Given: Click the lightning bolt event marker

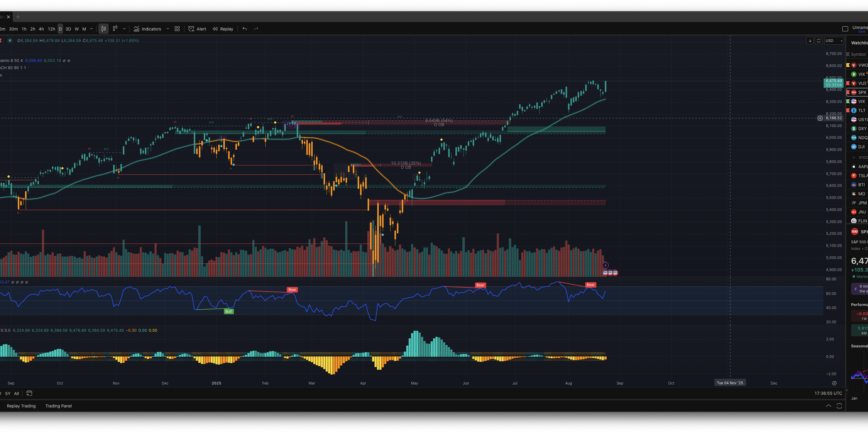Looking at the screenshot, I should (x=605, y=266).
